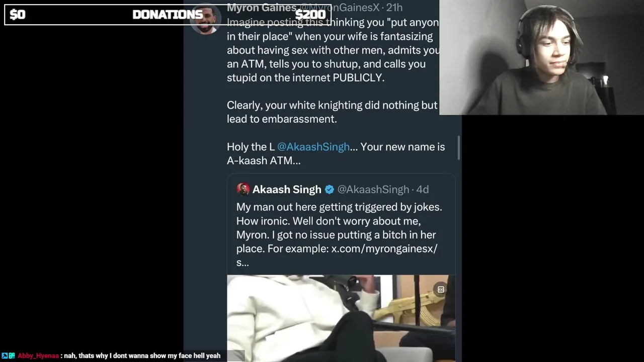The width and height of the screenshot is (644, 362).
Task: Open the quoted Akaash Singh tweet text
Action: [339, 234]
